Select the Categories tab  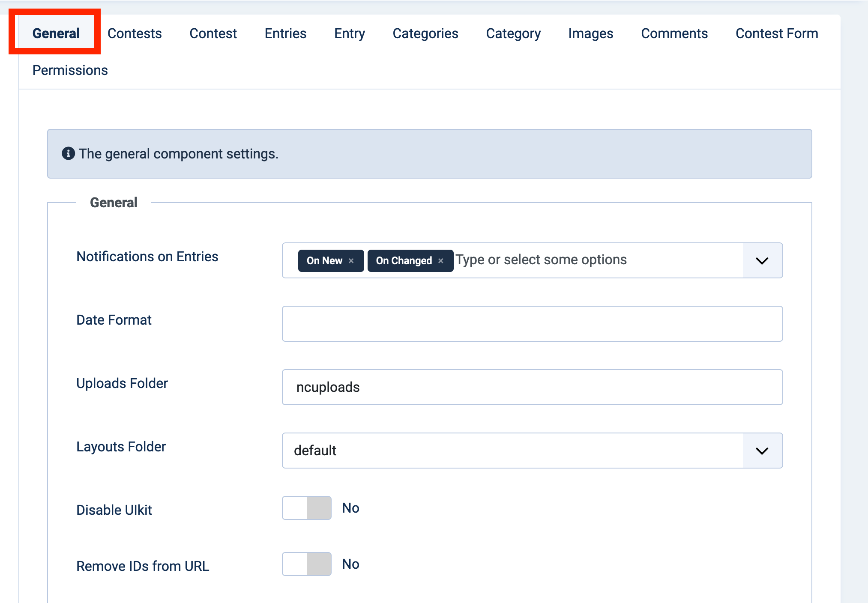tap(425, 33)
